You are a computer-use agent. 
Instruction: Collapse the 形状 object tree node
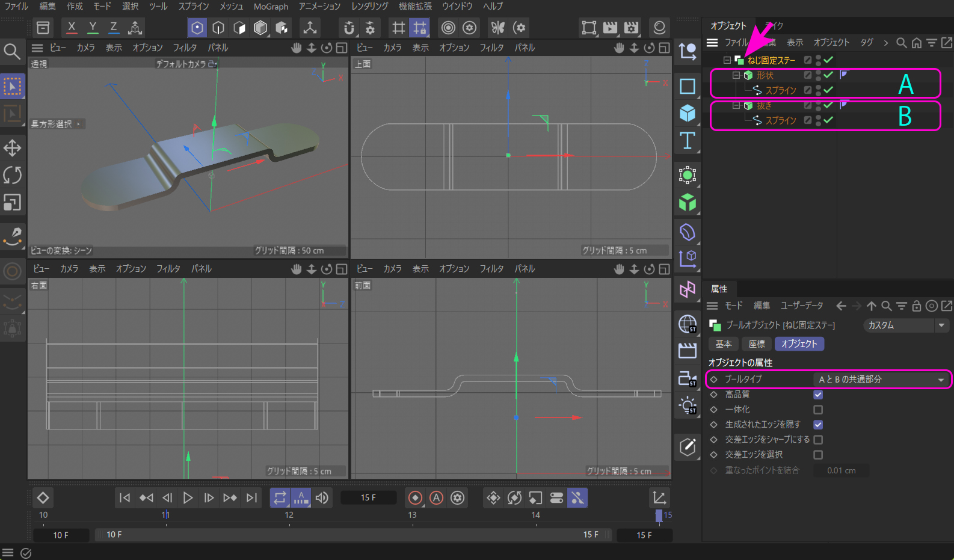pos(736,75)
